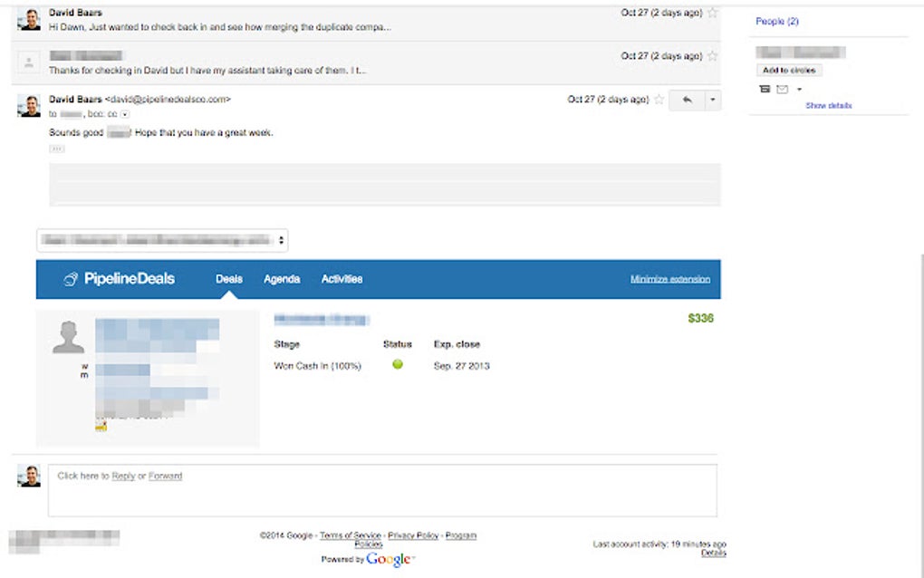Open the blurred deal name link
This screenshot has width=924, height=578.
[x=322, y=320]
